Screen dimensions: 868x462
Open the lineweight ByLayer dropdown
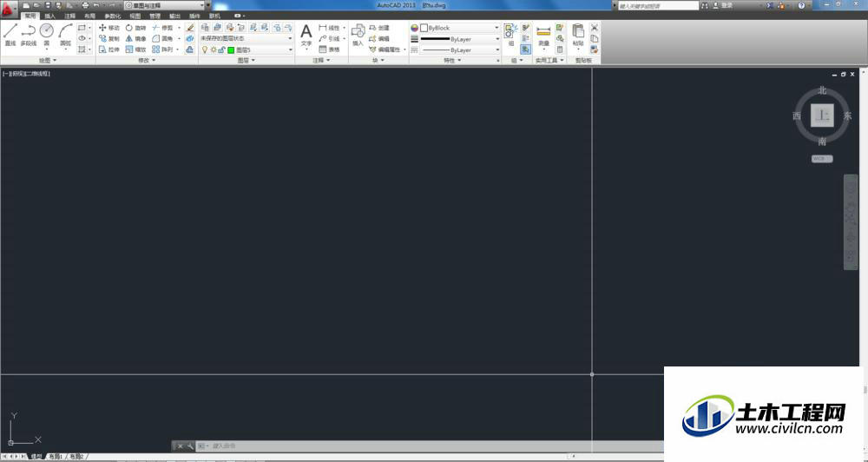click(459, 39)
